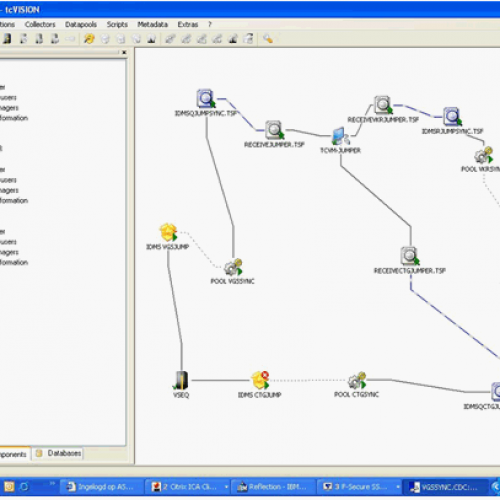
Task: Select the IDMS VGSJUMP yellow collector icon
Action: pyautogui.click(x=168, y=232)
